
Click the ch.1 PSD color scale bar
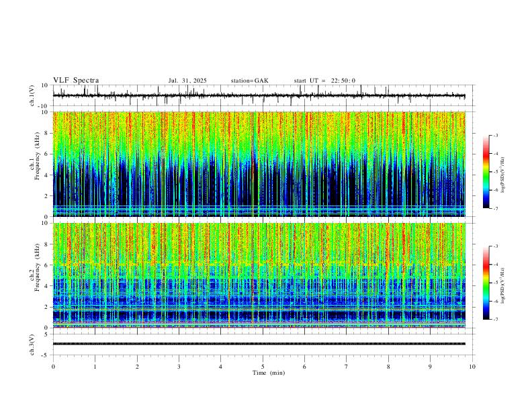pyautogui.click(x=486, y=172)
